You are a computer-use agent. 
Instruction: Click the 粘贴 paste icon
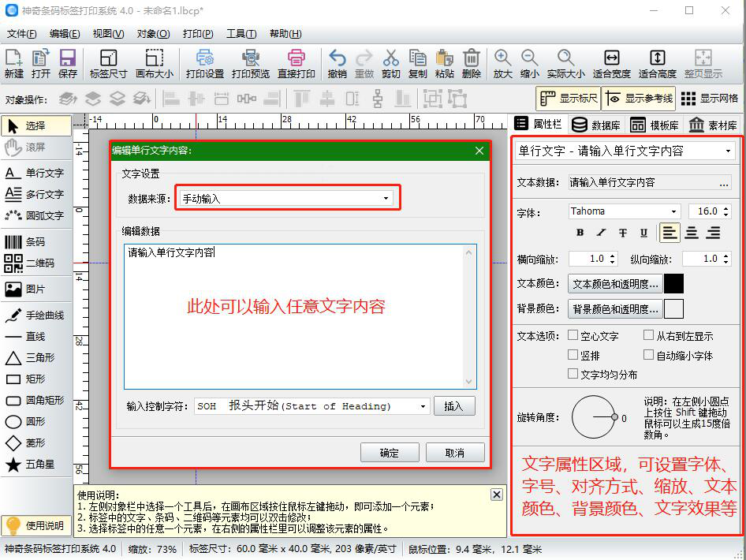coord(444,63)
